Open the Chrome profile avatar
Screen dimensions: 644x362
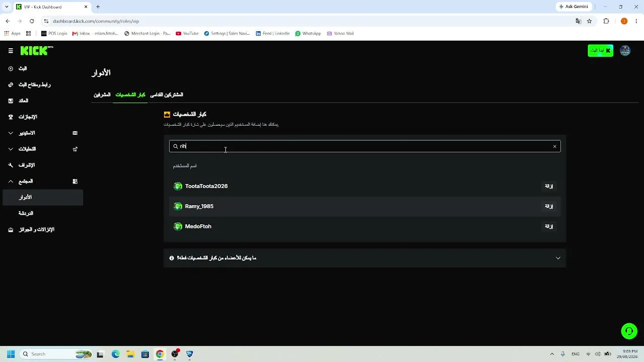624,21
